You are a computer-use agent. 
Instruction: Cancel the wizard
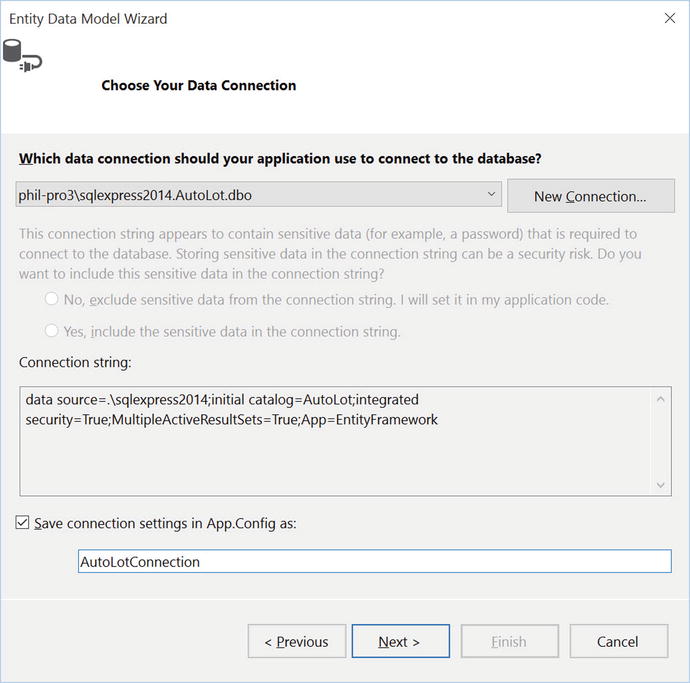pos(618,642)
